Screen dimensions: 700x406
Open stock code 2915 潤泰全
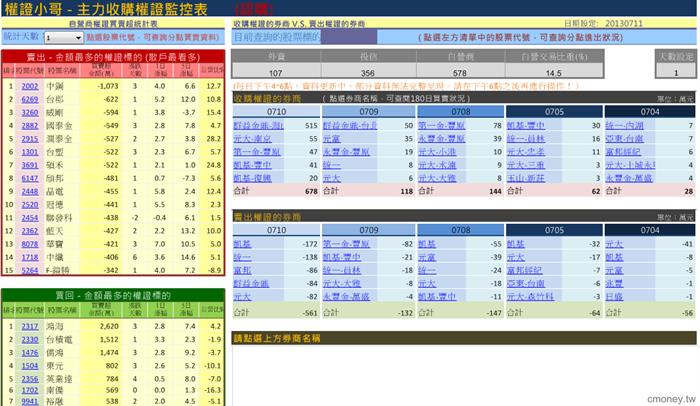click(x=30, y=139)
